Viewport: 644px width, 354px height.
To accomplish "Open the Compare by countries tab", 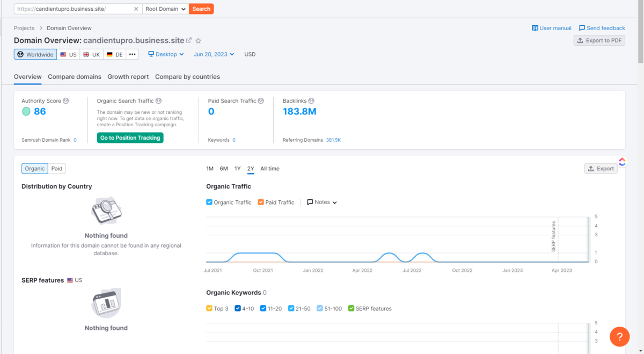I will [x=187, y=77].
